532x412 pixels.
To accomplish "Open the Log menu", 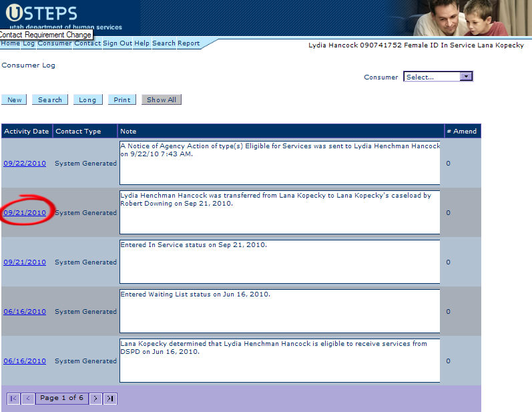I will click(x=29, y=43).
